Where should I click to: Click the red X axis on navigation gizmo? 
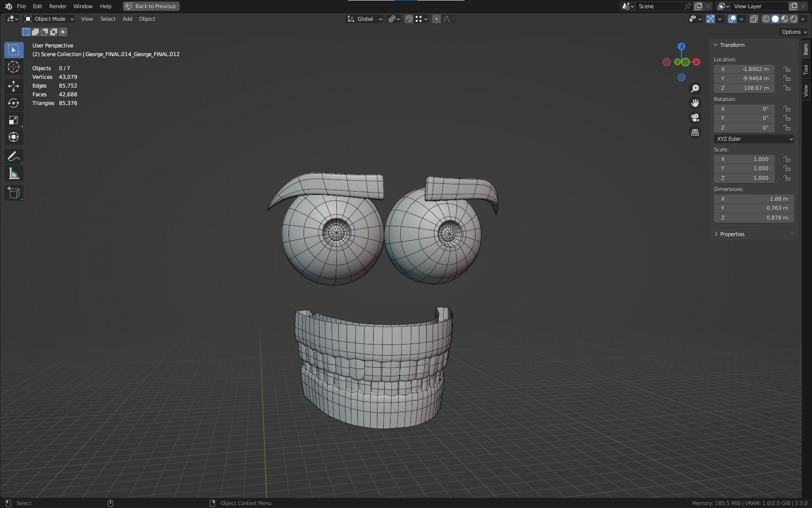point(696,62)
